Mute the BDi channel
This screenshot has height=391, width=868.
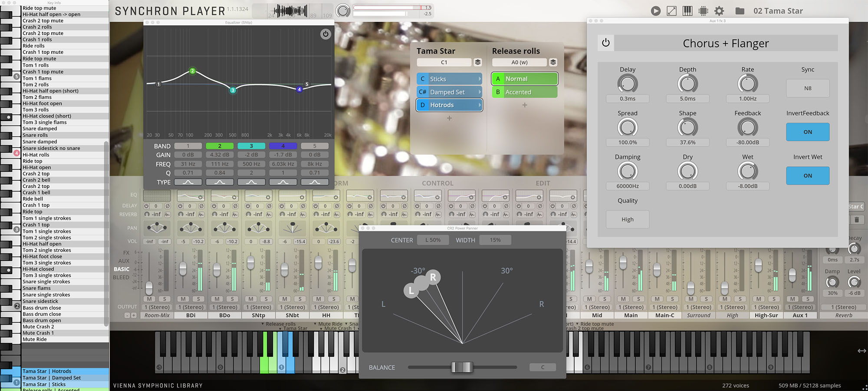(183, 299)
